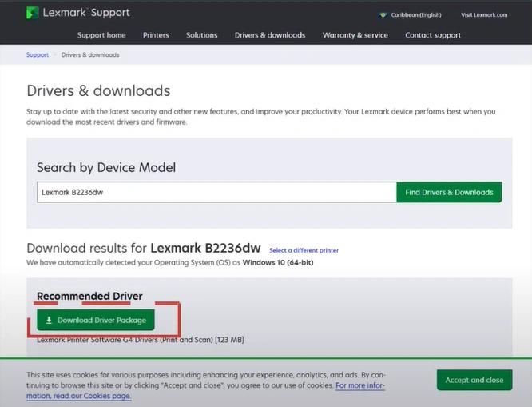Choose the Warranty & service menu item

point(355,35)
